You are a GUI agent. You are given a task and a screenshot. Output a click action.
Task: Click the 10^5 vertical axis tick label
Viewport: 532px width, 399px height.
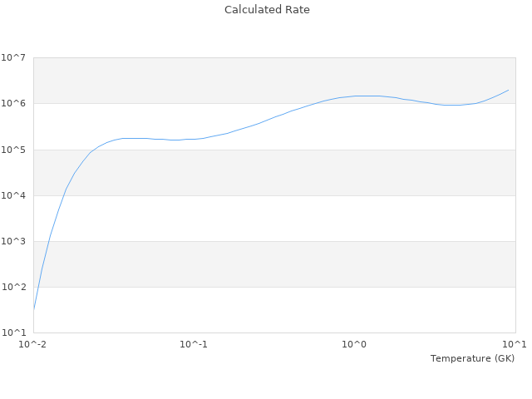tap(13, 150)
